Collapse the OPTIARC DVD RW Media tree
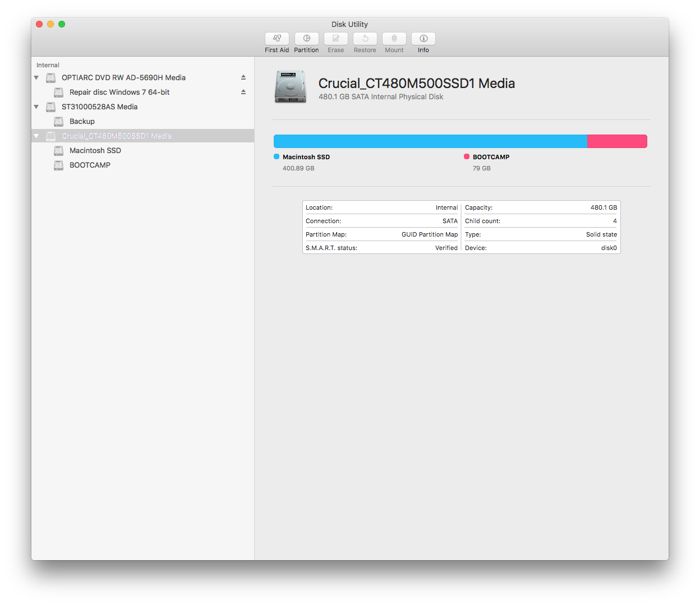Image resolution: width=700 pixels, height=605 pixels. (36, 77)
